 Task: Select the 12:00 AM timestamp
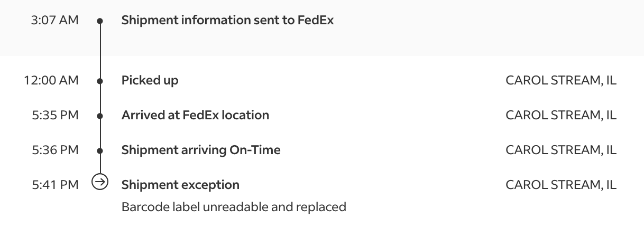point(51,81)
